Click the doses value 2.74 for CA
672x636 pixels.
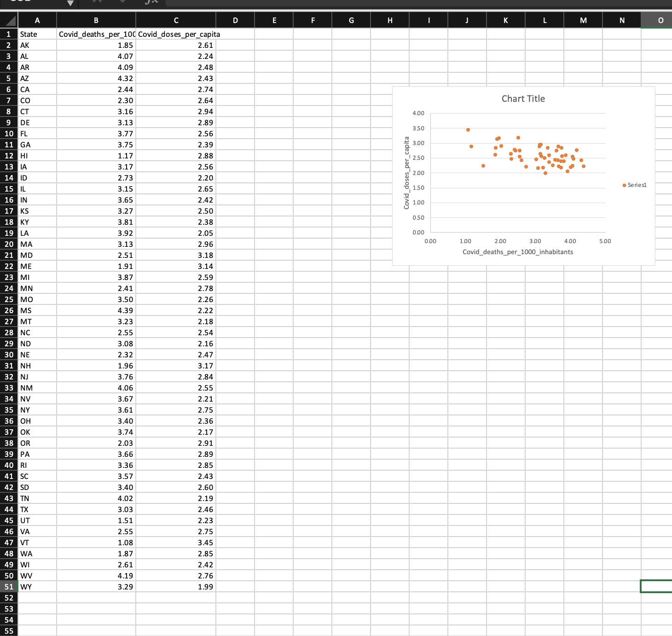point(176,89)
